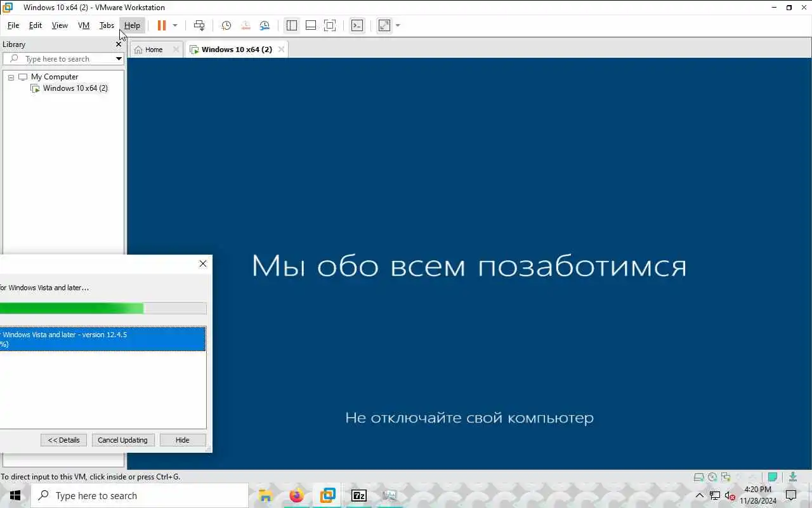Open Firefox from the taskbar

coord(296,496)
